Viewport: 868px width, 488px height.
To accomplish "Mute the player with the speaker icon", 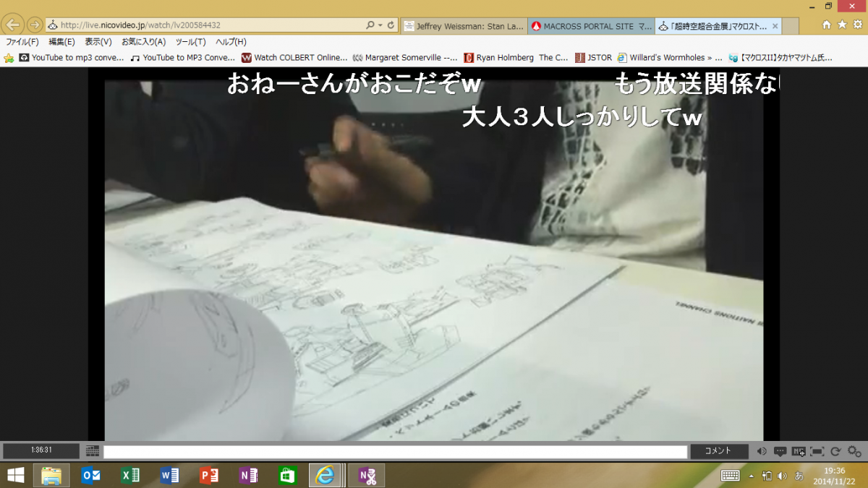I will [x=762, y=451].
